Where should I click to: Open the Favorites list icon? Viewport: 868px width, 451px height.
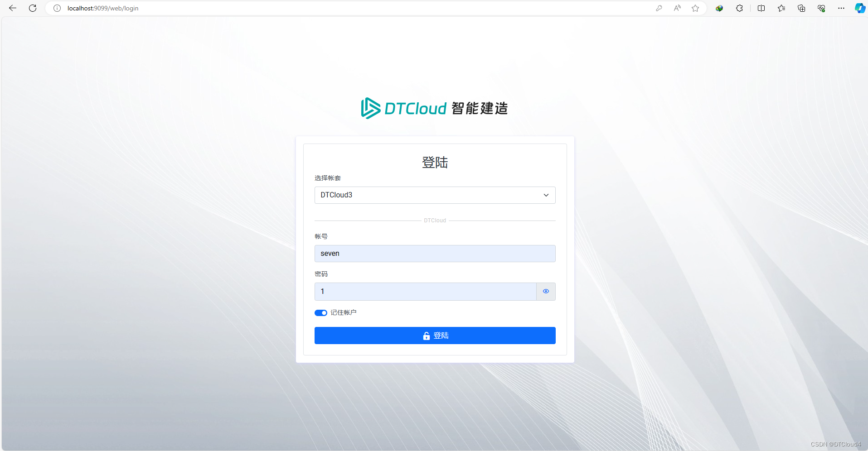[x=781, y=8]
